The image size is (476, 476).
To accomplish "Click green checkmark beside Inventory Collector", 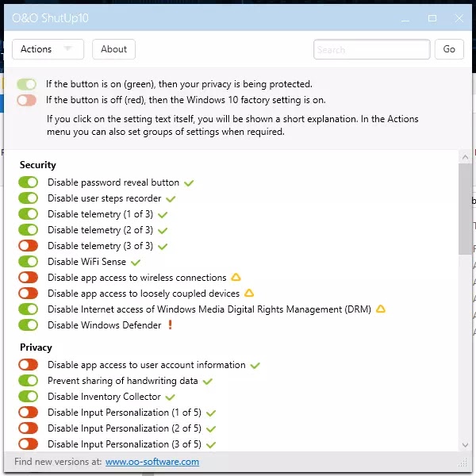I will 171,397.
